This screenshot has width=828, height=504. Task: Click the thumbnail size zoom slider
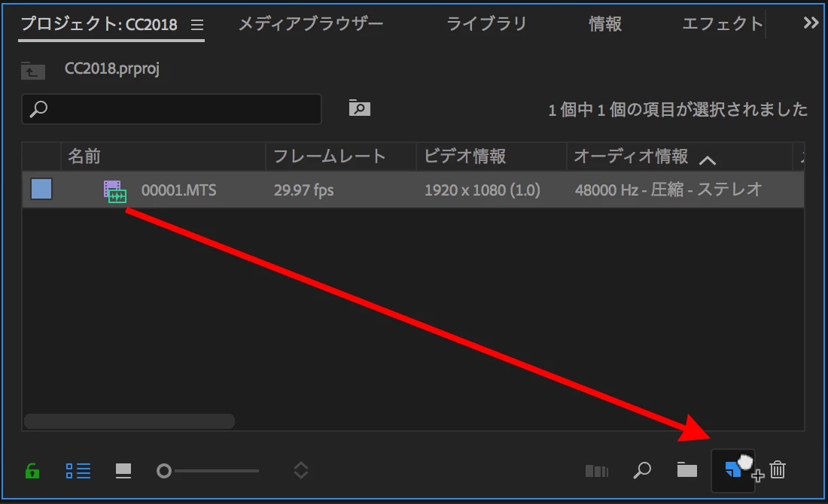tap(208, 471)
